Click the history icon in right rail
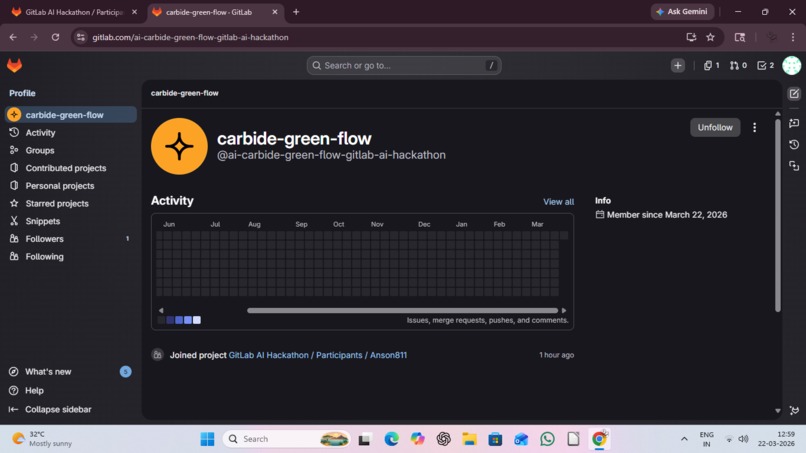The width and height of the screenshot is (806, 453). coord(794,144)
